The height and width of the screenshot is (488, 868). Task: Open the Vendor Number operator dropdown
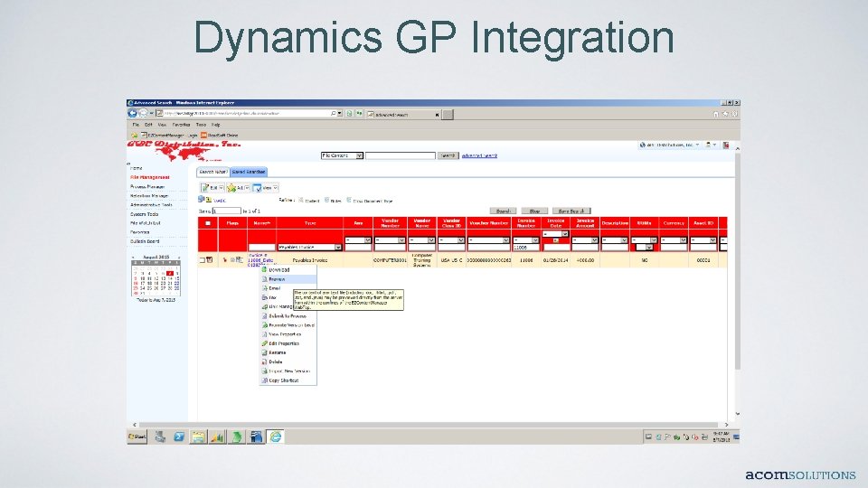390,240
